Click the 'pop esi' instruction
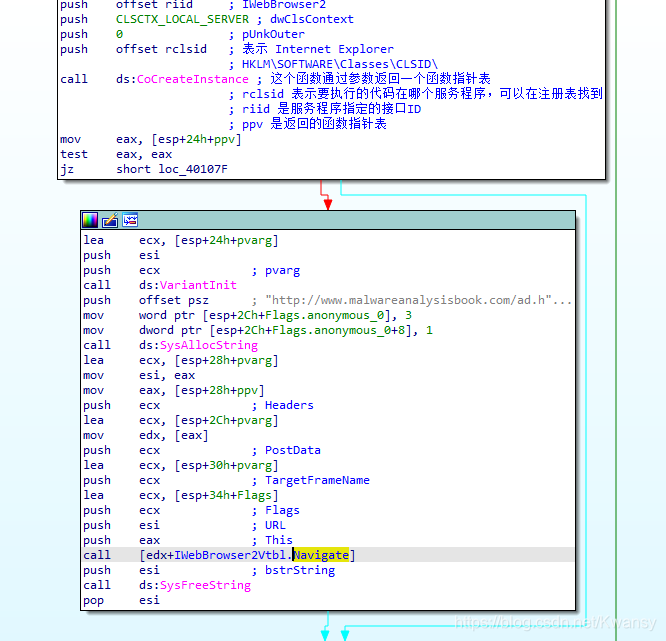The height and width of the screenshot is (641, 666). pyautogui.click(x=121, y=600)
